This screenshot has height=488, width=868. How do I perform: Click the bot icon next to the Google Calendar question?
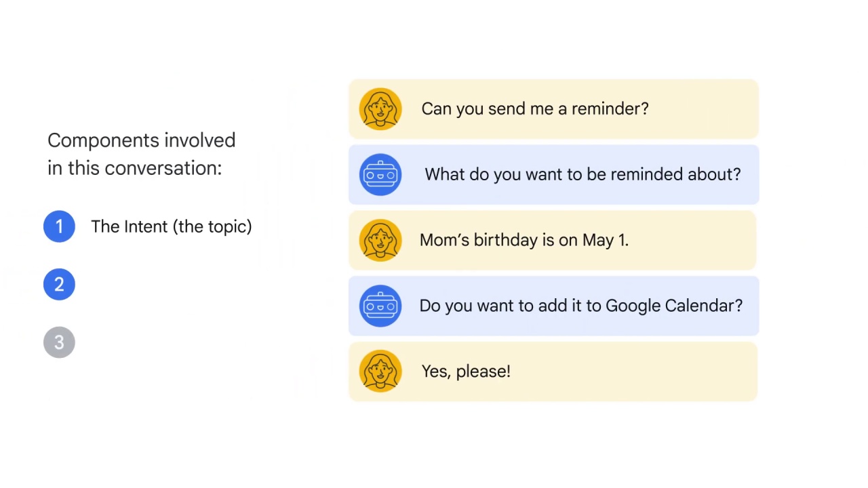(380, 306)
